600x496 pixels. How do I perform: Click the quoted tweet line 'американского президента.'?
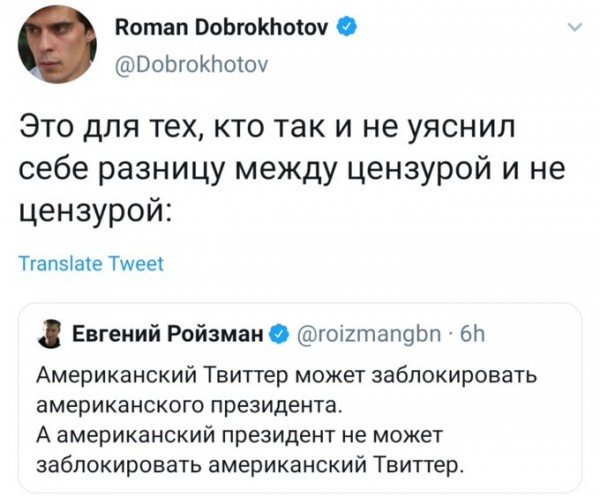pos(188,405)
